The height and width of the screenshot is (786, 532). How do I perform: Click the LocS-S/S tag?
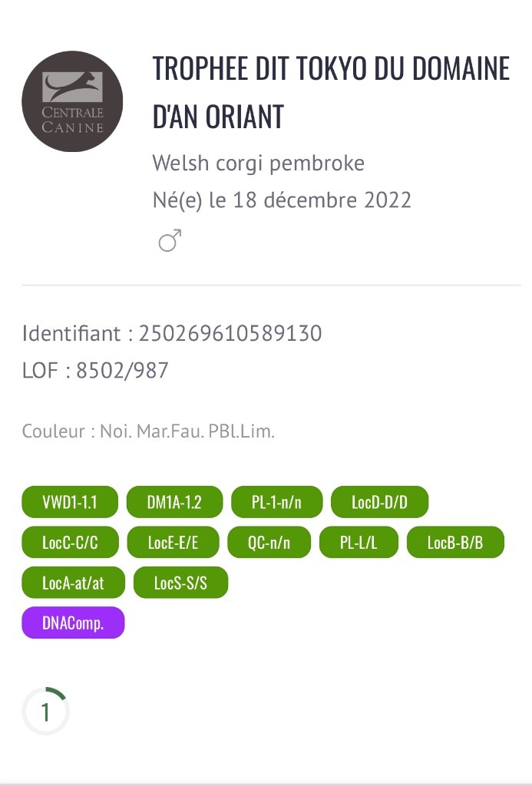(x=180, y=583)
